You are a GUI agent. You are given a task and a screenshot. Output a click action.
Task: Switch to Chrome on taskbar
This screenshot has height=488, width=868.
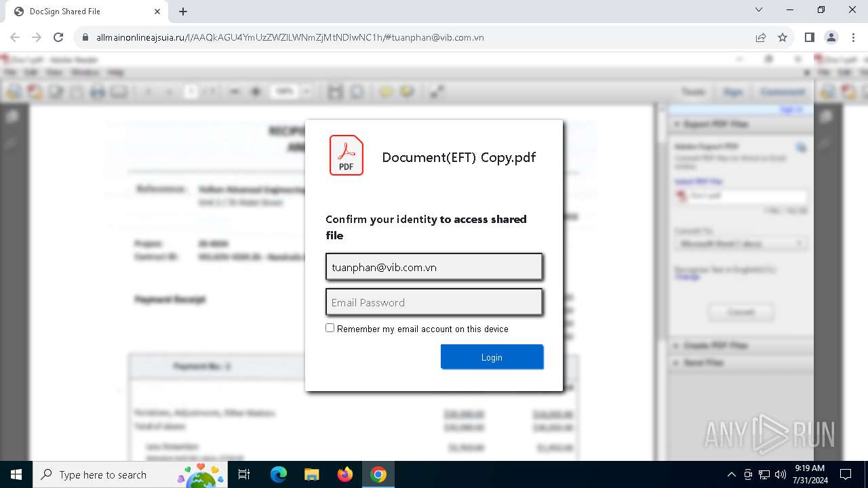pos(378,474)
